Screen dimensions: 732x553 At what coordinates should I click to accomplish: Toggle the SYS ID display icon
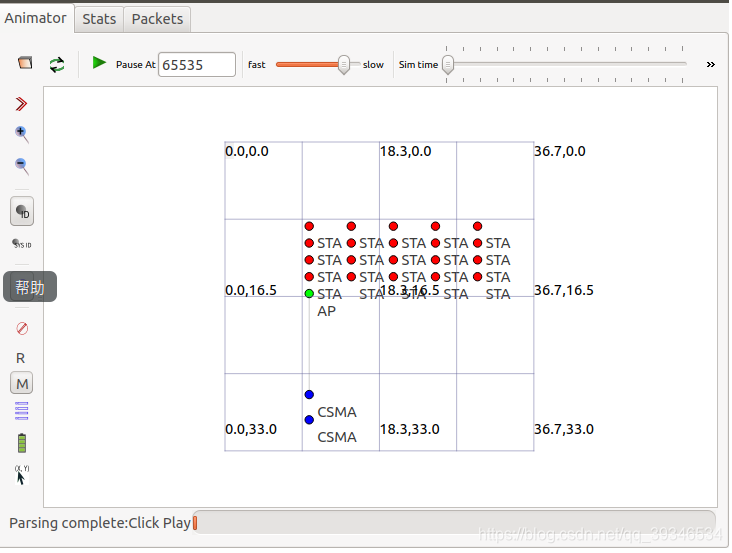[x=21, y=244]
